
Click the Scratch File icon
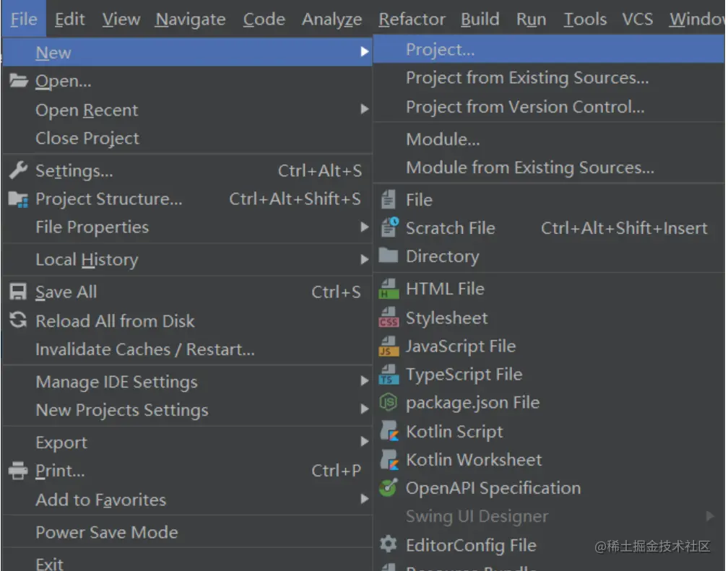[x=389, y=228]
